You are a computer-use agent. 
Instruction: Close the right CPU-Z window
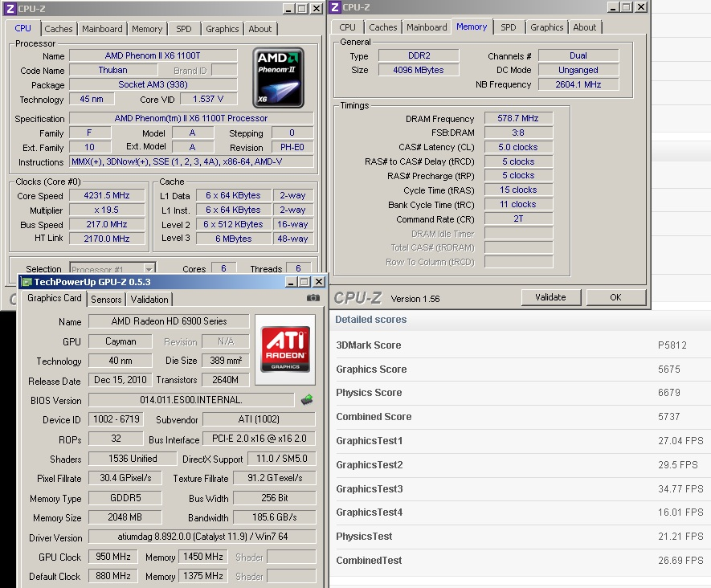(x=641, y=7)
